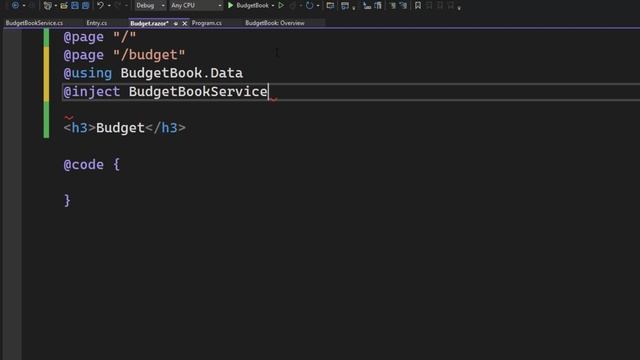Viewport: 640px width, 360px height.
Task: Click on BudgetBook.Data namespace text
Action: point(182,73)
